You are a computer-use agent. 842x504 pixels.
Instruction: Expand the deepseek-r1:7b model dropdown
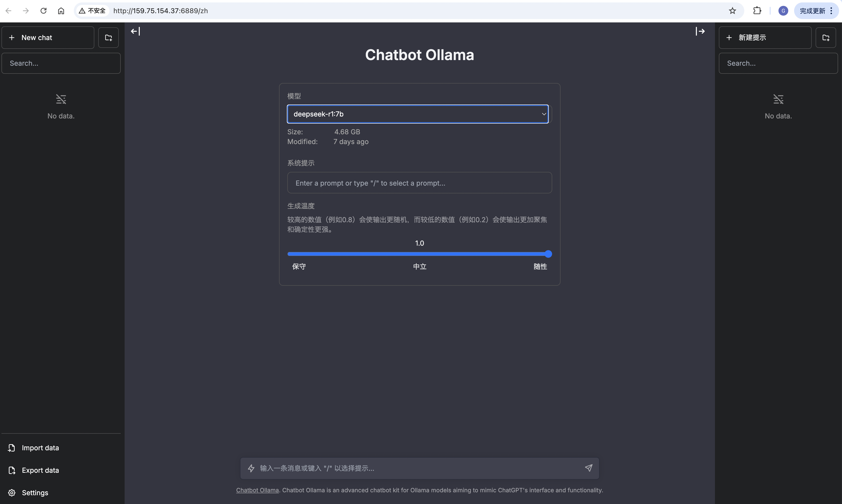pos(418,113)
